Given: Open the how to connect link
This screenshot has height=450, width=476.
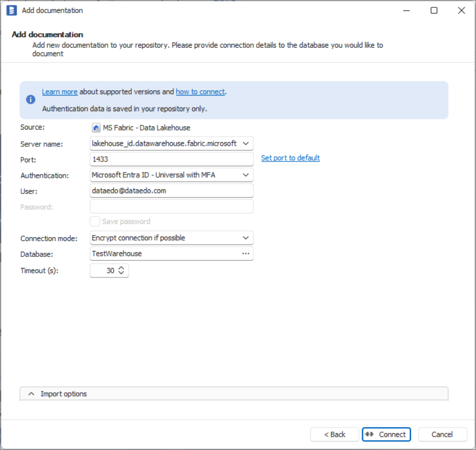Looking at the screenshot, I should [200, 92].
